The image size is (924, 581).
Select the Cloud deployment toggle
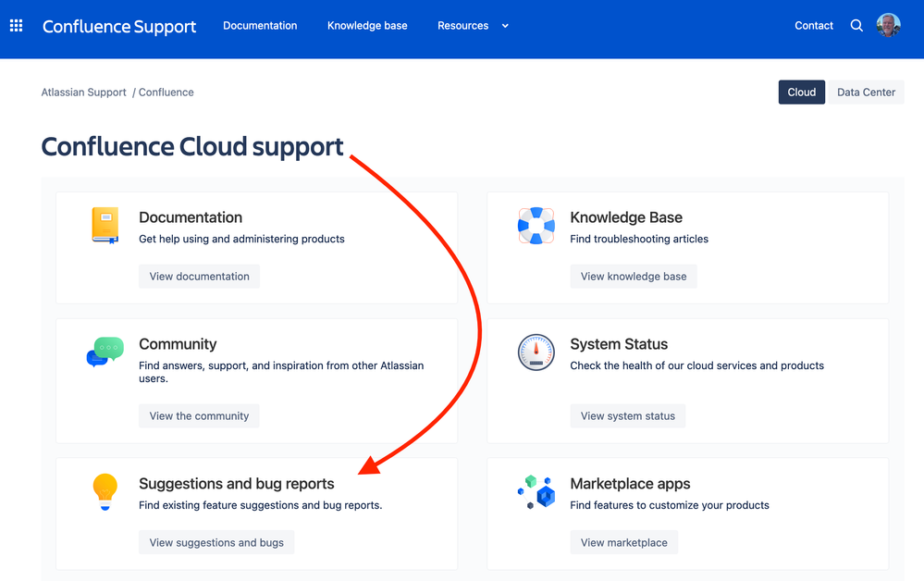801,93
